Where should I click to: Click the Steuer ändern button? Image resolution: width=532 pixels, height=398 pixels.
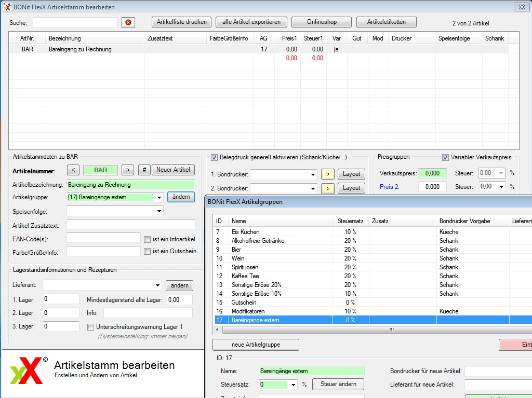pos(338,384)
